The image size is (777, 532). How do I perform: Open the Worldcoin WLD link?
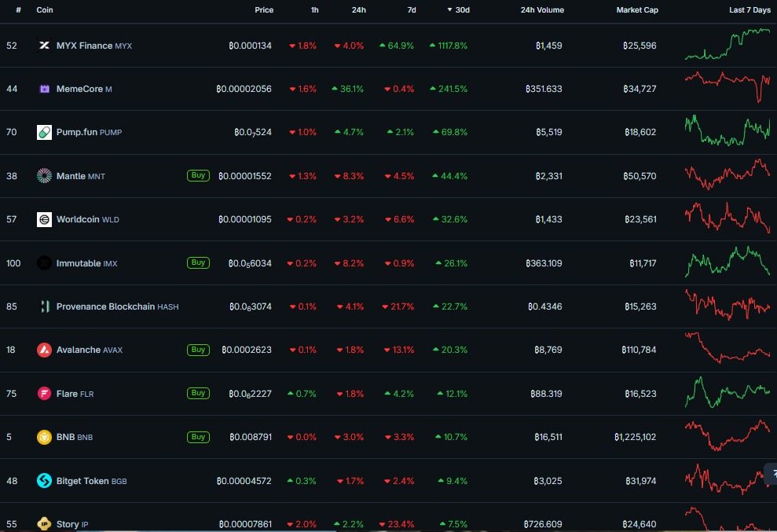[88, 219]
